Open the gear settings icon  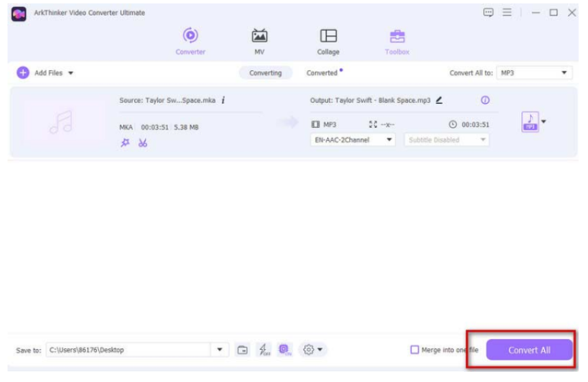click(x=308, y=350)
